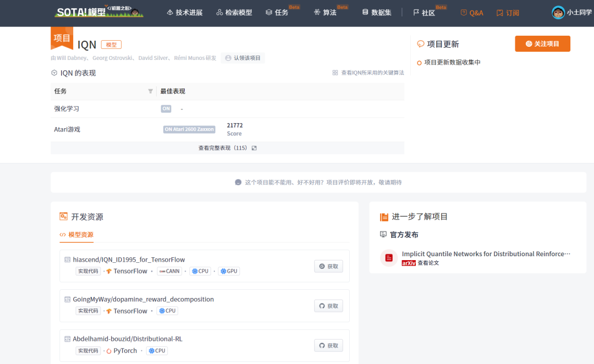Open author David Silver link
The width and height of the screenshot is (594, 364).
coord(153,58)
